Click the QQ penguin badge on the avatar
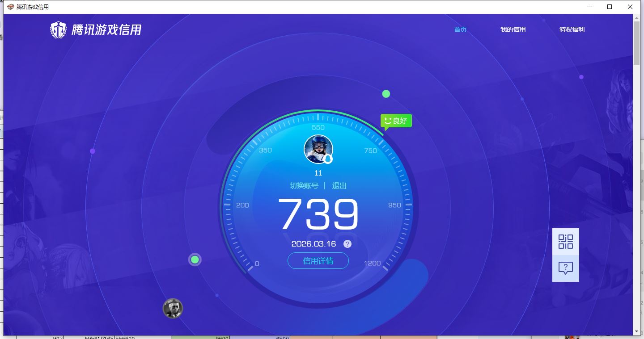 click(x=328, y=159)
